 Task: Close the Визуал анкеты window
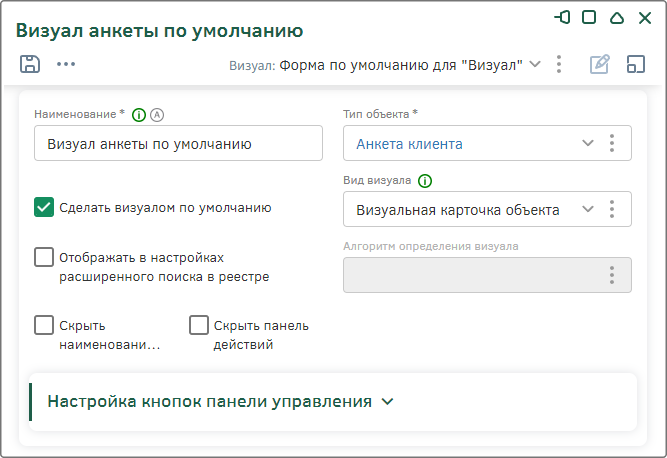645,18
